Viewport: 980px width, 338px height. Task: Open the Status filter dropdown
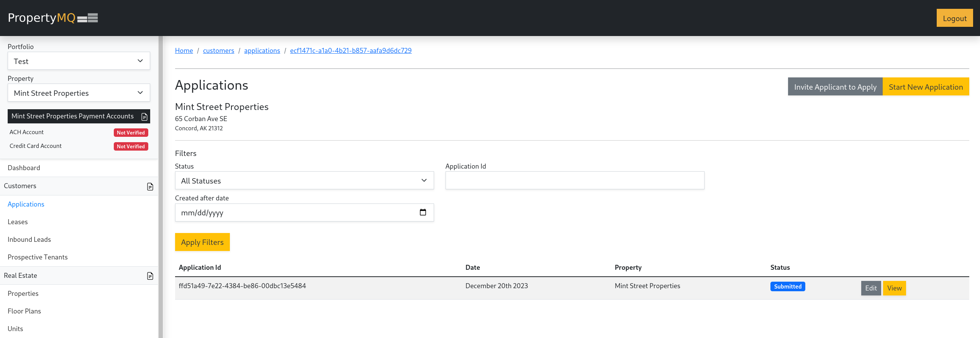(x=304, y=180)
